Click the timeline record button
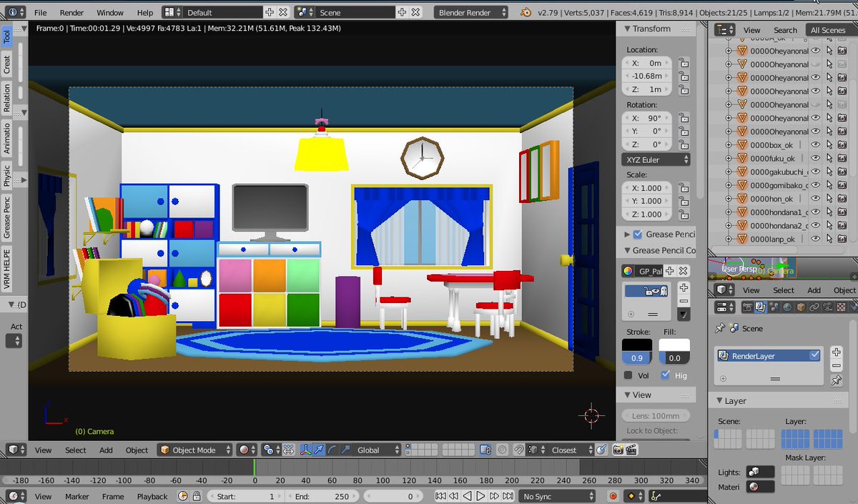Screen dimensions: 858x504 (x=613, y=496)
